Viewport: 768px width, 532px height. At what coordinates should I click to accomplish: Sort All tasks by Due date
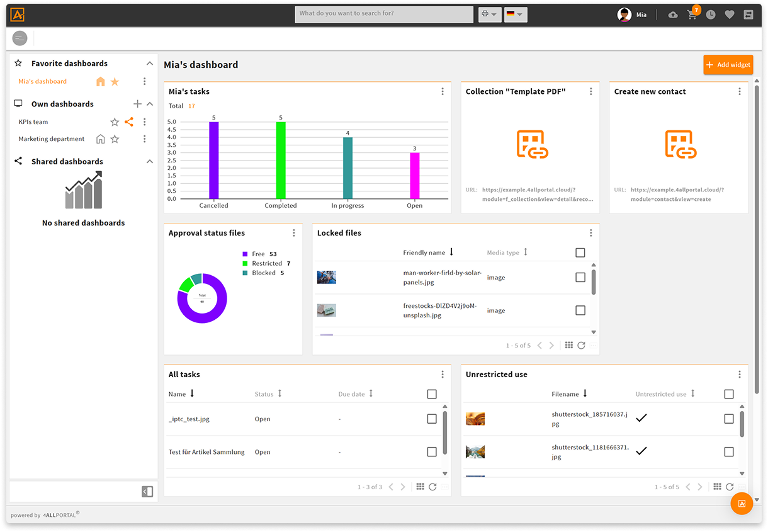(x=356, y=394)
